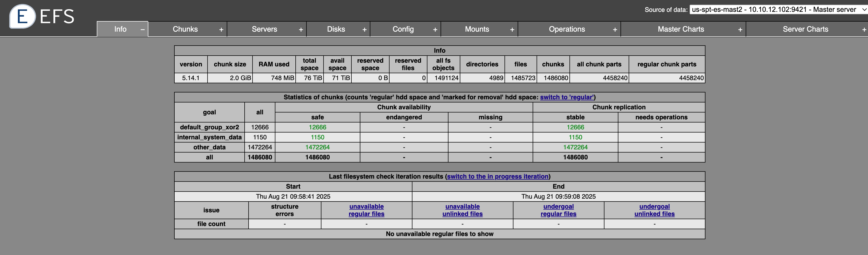Expand the Master Charts section plus control
868x255 pixels.
(x=740, y=29)
